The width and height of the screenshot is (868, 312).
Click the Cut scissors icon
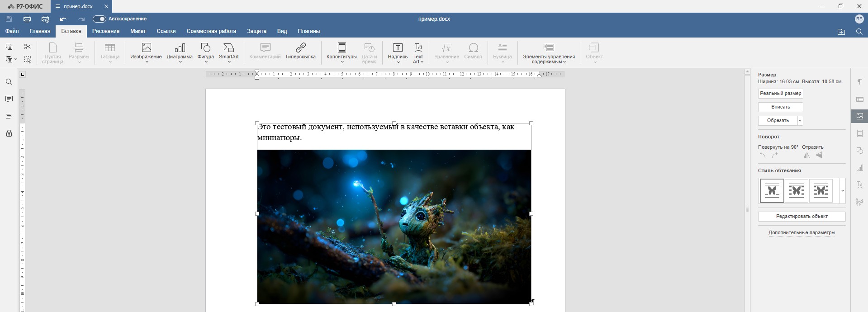point(28,47)
